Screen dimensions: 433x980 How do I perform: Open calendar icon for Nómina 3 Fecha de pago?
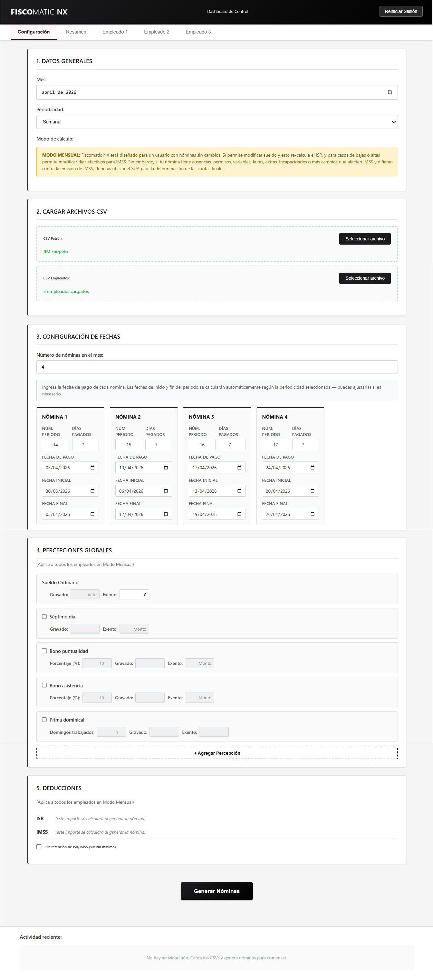pos(239,468)
